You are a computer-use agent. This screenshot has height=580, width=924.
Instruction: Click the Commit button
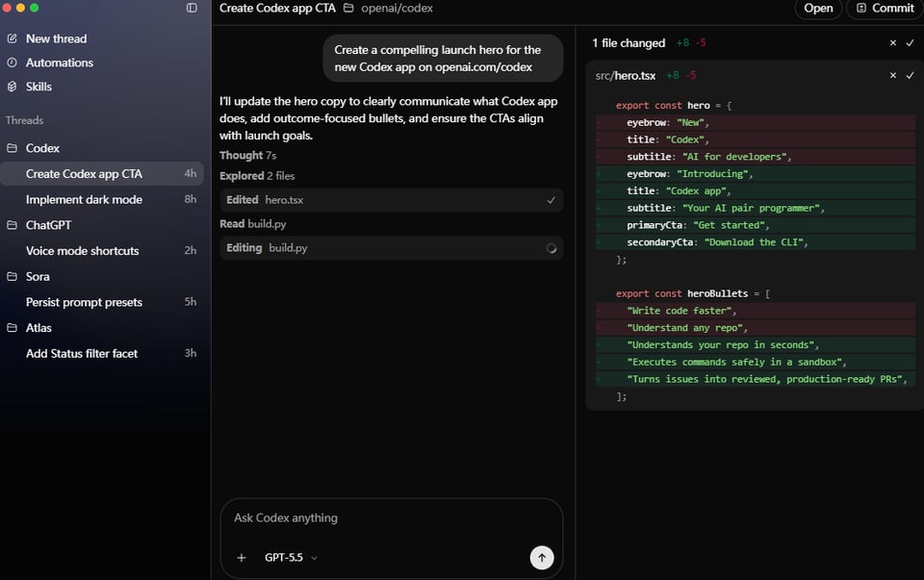885,9
